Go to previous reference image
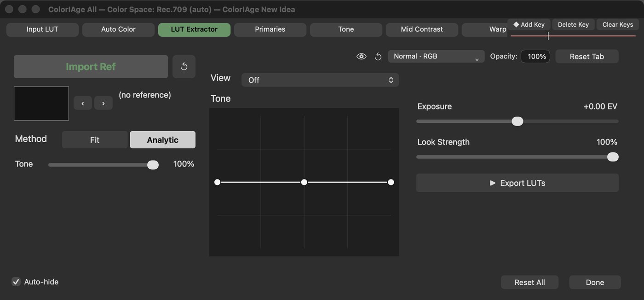 pyautogui.click(x=83, y=103)
